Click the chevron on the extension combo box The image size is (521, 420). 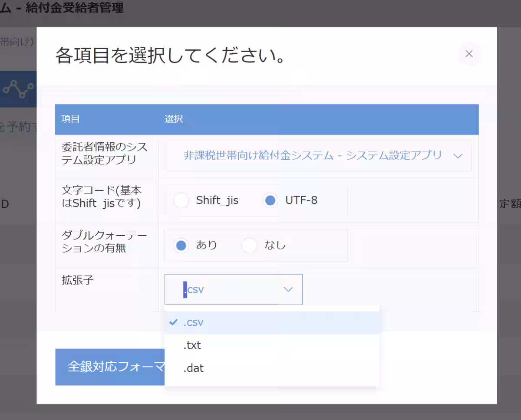click(288, 289)
